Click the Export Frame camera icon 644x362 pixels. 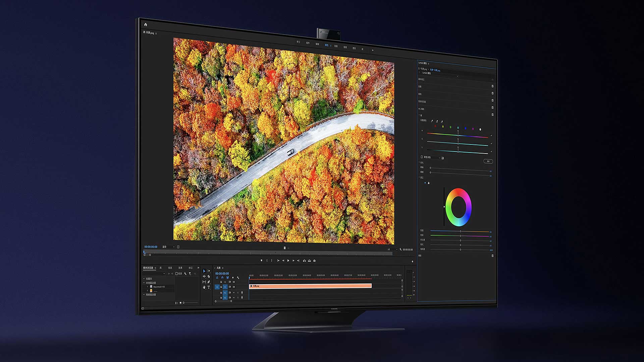[314, 260]
